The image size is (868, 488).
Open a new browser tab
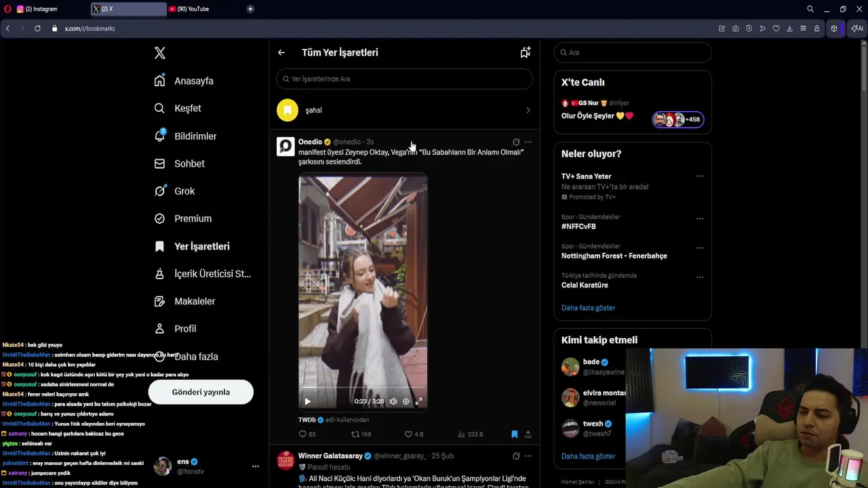250,9
